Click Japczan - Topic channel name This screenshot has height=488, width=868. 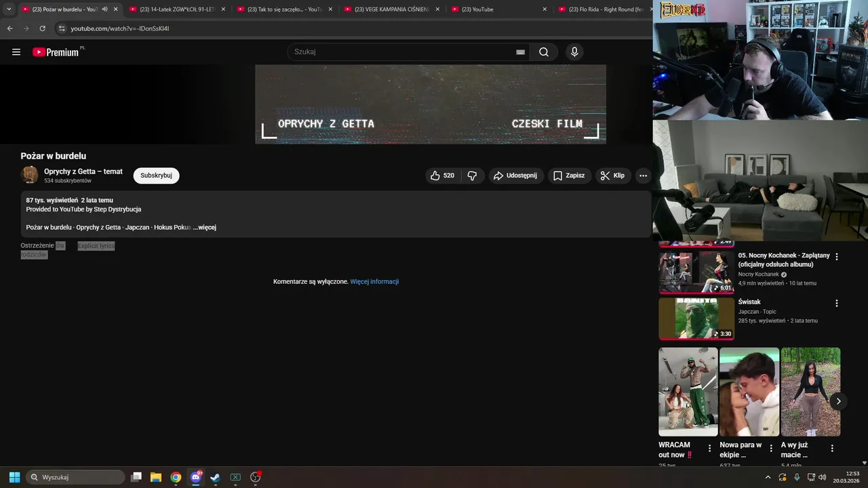click(x=757, y=312)
